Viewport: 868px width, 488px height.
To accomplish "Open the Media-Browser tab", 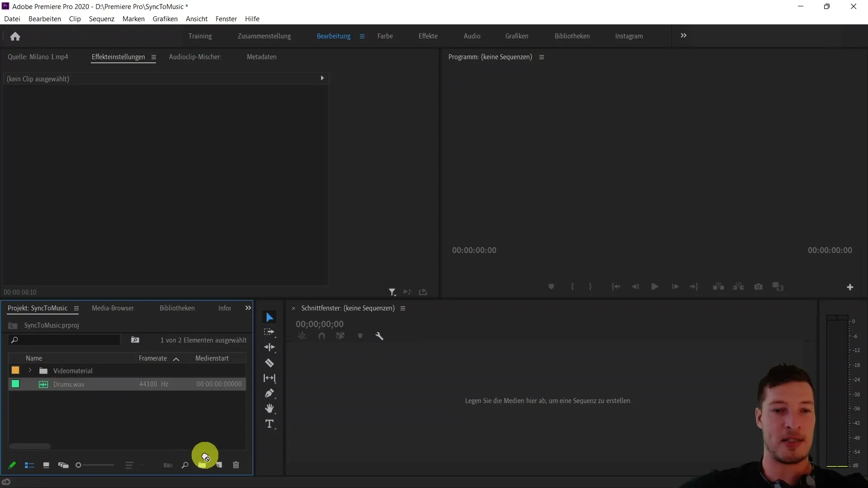I will pos(113,308).
